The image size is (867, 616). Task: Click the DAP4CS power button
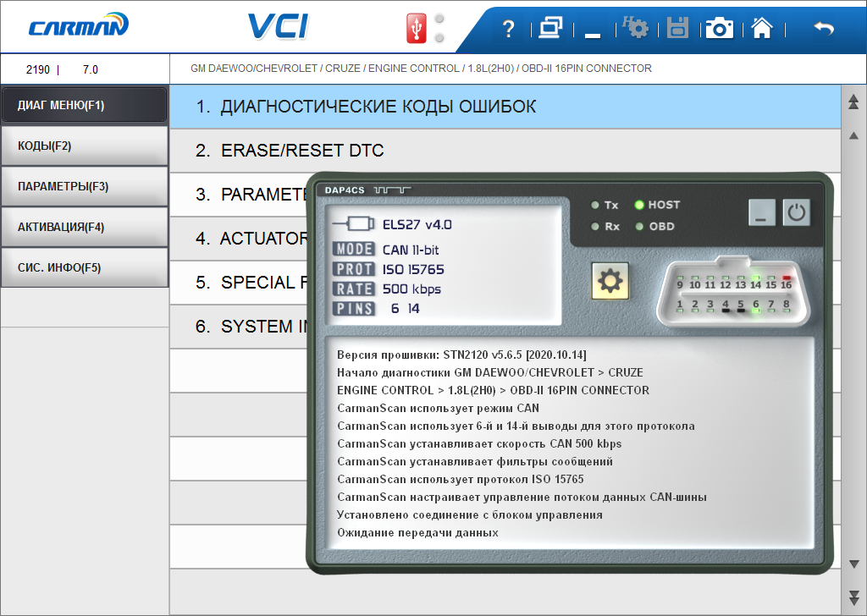(x=796, y=212)
